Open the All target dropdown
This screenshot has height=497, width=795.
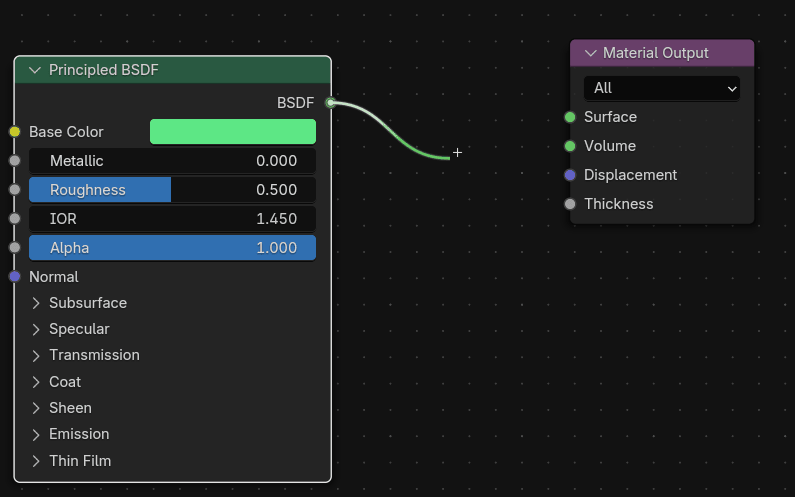[x=661, y=88]
